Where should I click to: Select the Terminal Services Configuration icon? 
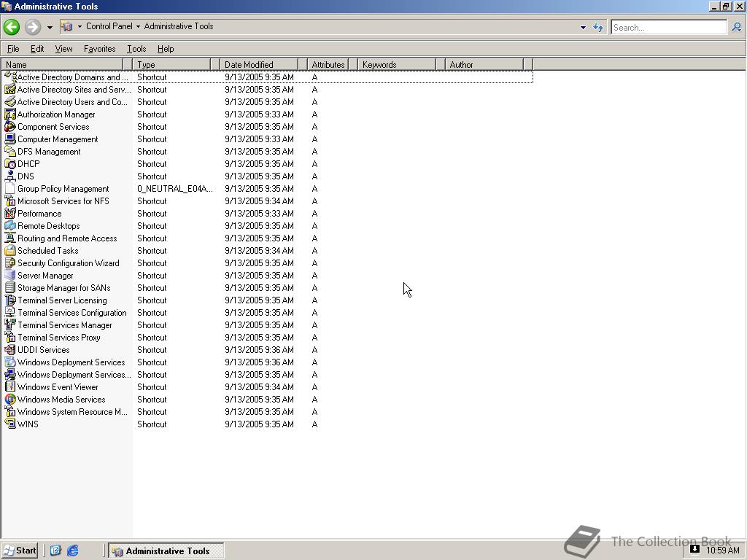[x=10, y=312]
